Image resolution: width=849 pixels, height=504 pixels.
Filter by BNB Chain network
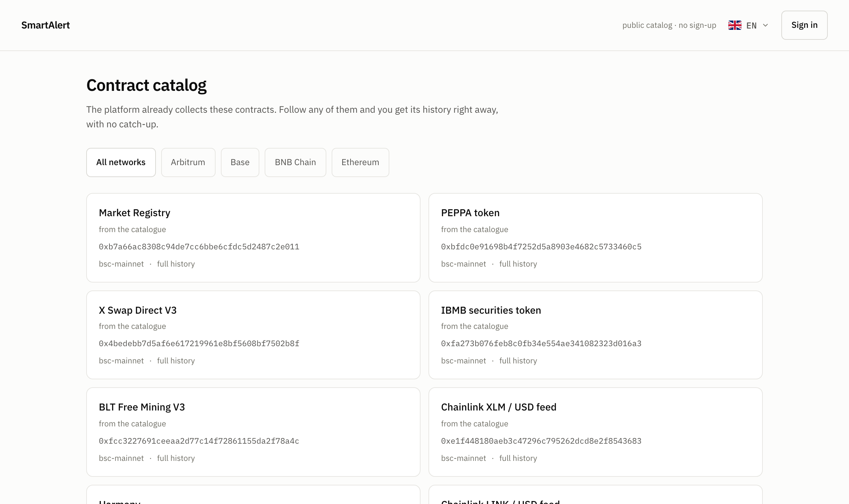pyautogui.click(x=295, y=162)
